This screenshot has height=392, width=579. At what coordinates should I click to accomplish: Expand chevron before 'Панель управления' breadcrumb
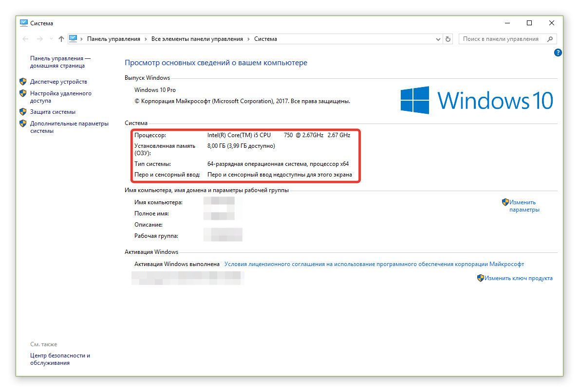(82, 39)
